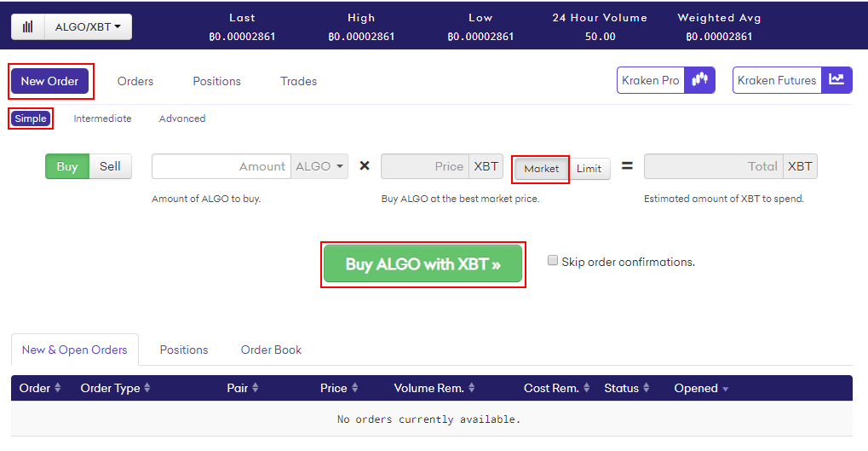Sort table by Pair column arrows

(x=255, y=389)
